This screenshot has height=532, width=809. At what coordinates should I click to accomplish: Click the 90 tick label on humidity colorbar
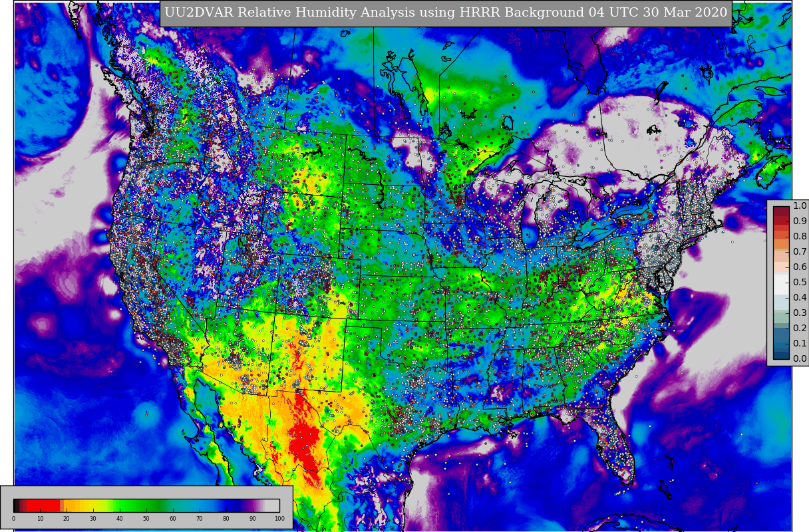[253, 519]
